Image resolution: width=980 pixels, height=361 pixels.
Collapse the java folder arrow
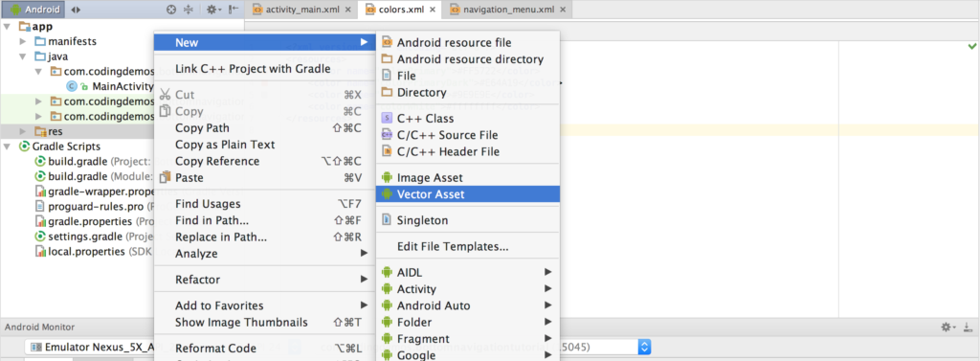23,56
